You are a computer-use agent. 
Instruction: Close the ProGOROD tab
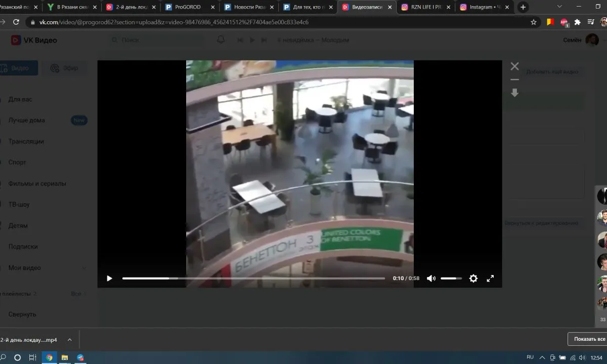[212, 7]
